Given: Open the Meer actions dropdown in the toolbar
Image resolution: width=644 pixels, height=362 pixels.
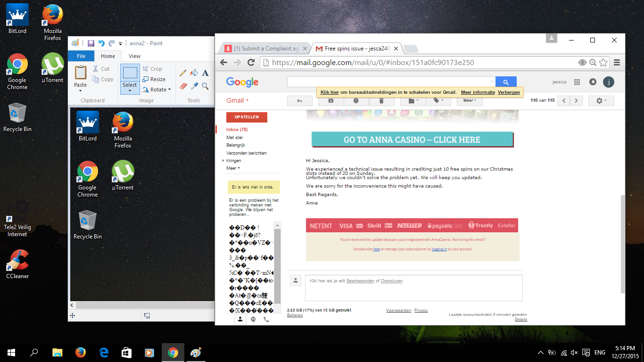Looking at the screenshot, I should pos(470,100).
